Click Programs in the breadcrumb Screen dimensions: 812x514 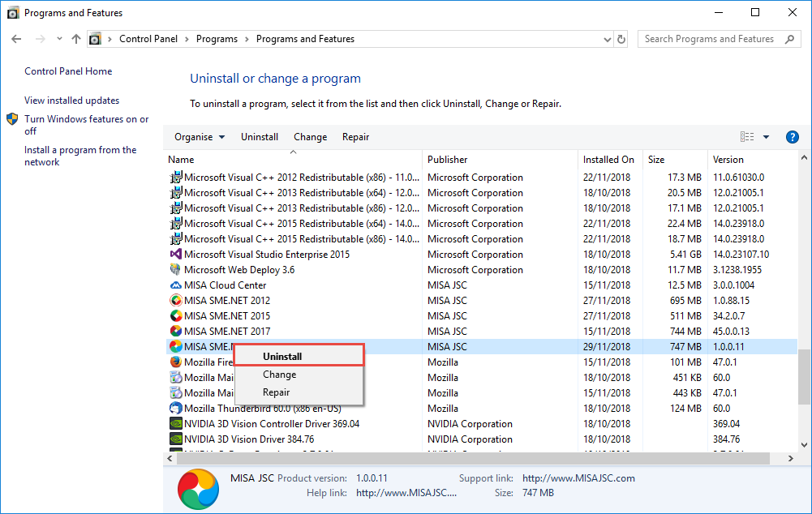217,39
